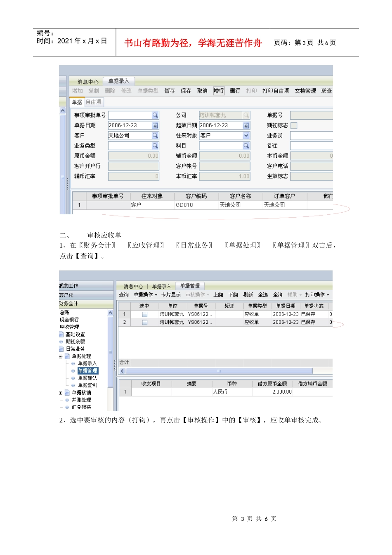392x555 pixels.
Task: Click folder icon of 单据核销
Action: 67,393
